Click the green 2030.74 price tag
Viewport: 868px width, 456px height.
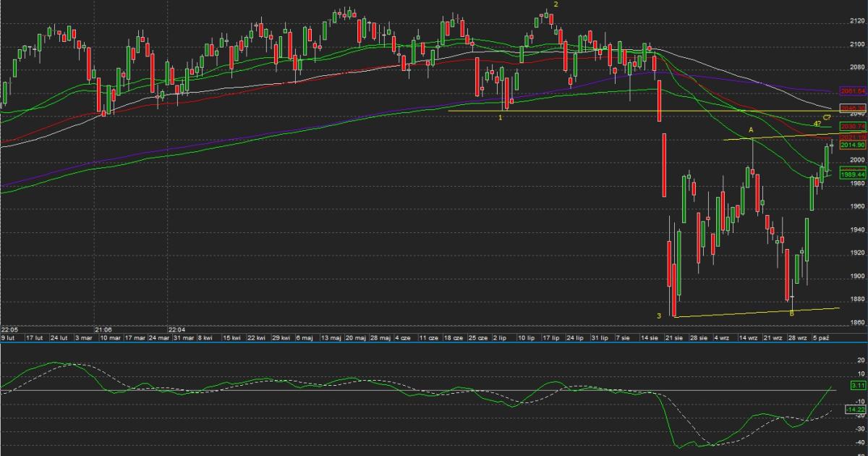pyautogui.click(x=853, y=126)
